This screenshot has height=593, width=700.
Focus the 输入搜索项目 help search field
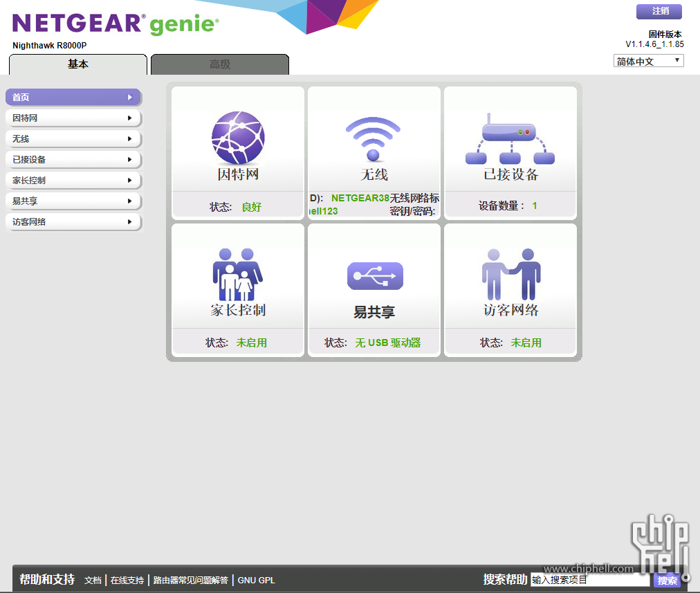(x=590, y=580)
